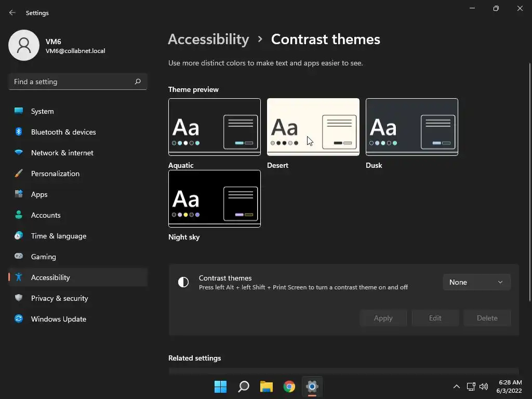Screen dimensions: 532x399
Task: Click the Accessibility breadcrumb link
Action: (x=208, y=39)
